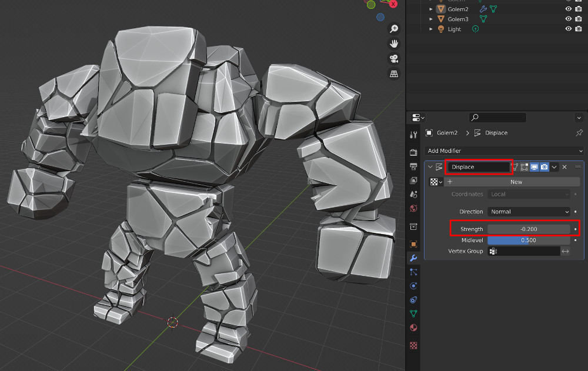Toggle camera view in the viewport
Image resolution: width=588 pixels, height=371 pixels.
click(394, 59)
